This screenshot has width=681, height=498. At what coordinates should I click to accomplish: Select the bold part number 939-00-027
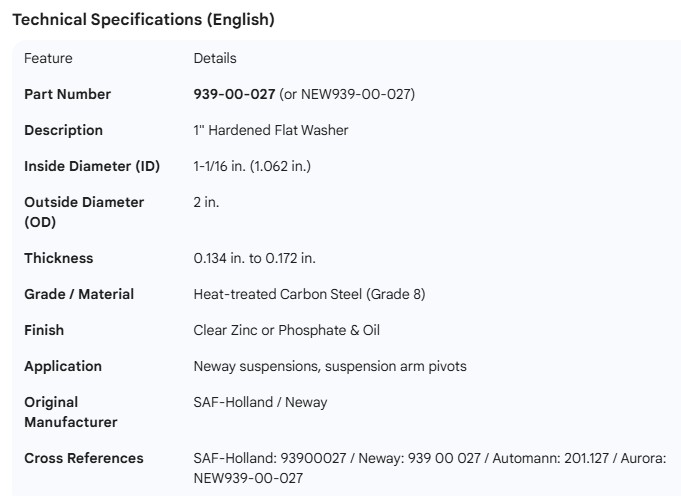pyautogui.click(x=234, y=94)
